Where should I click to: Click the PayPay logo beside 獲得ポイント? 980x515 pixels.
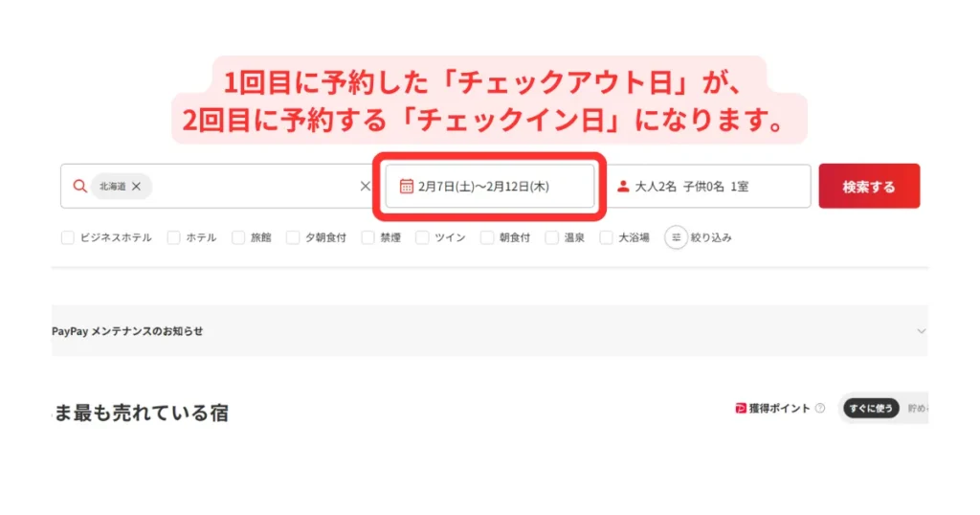click(x=740, y=408)
